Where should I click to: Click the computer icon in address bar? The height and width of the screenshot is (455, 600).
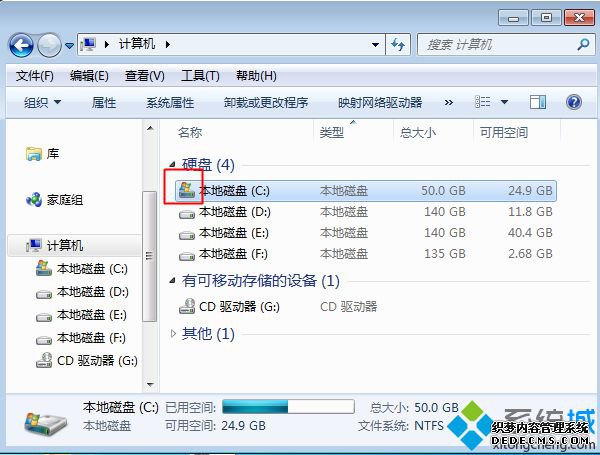pyautogui.click(x=88, y=45)
